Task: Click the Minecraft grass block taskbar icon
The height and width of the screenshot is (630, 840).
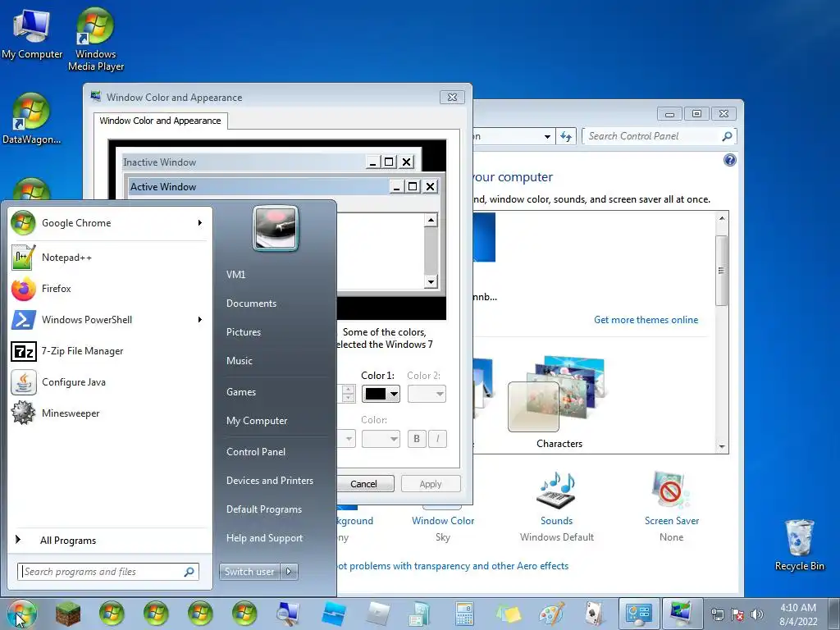Action: [68, 614]
